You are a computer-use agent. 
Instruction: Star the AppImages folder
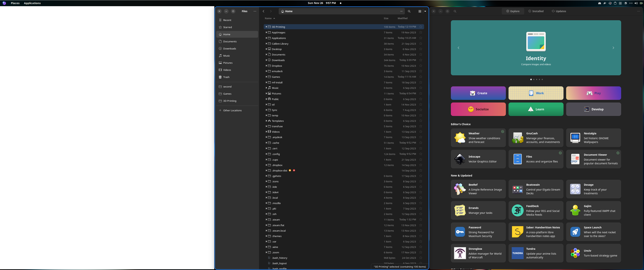(x=421, y=33)
